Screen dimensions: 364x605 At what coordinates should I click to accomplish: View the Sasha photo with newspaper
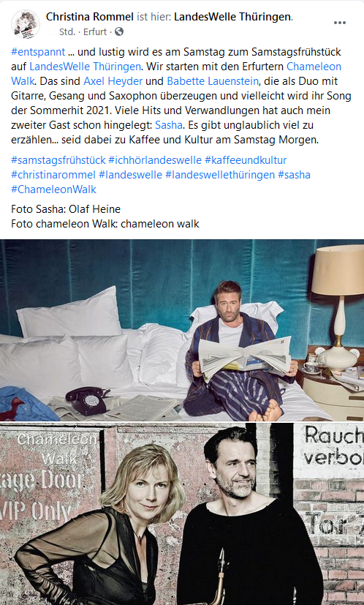pos(182,330)
